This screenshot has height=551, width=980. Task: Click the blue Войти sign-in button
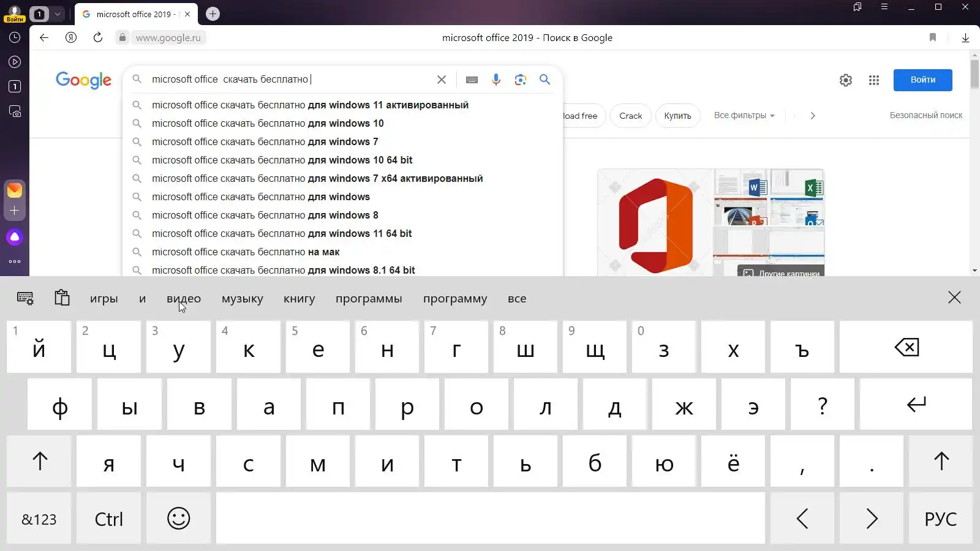922,80
